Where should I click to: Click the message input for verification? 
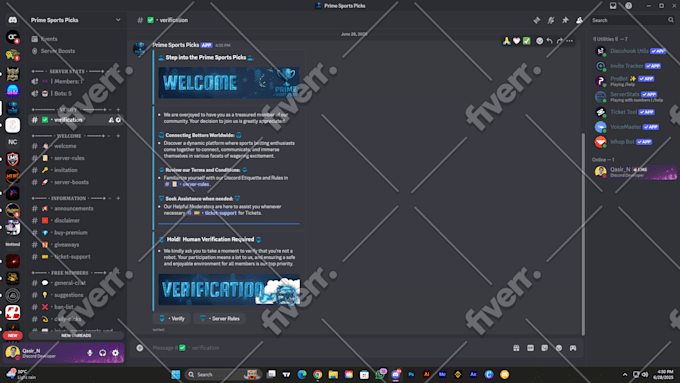coord(325,348)
